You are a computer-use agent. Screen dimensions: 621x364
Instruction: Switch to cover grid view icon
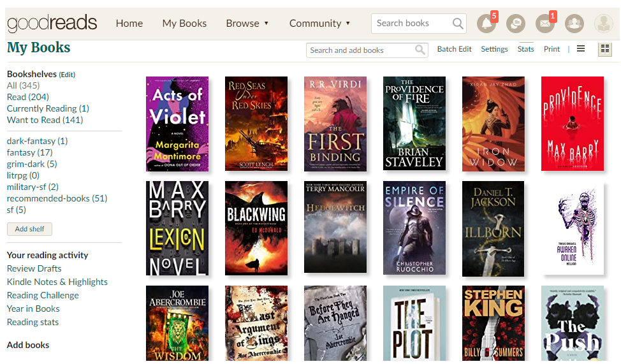pos(605,49)
